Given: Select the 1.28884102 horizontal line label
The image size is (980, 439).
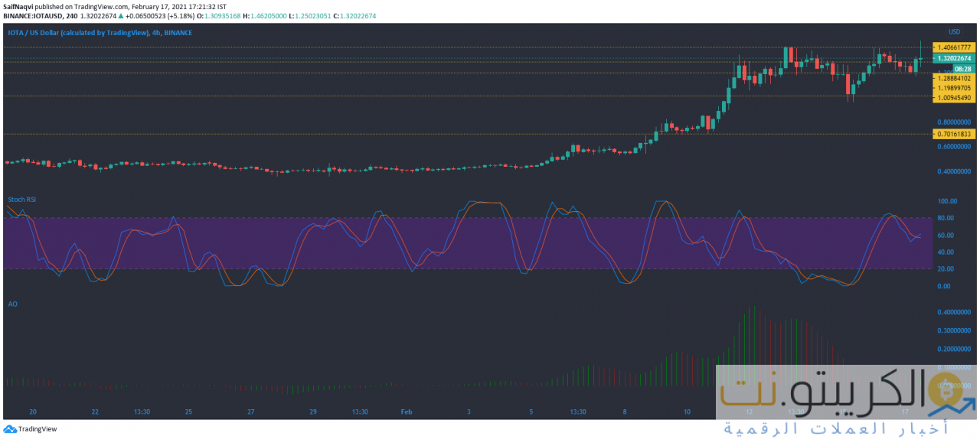Looking at the screenshot, I should click(953, 78).
